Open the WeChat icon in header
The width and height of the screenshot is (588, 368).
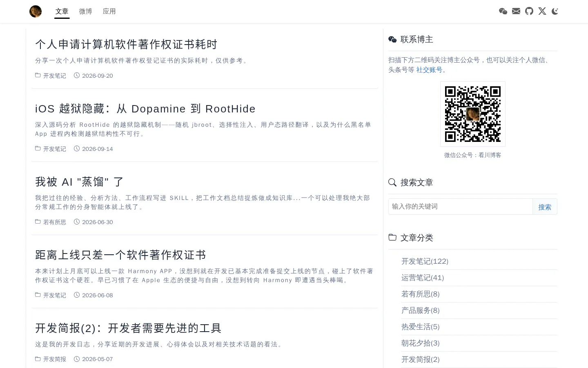[503, 11]
